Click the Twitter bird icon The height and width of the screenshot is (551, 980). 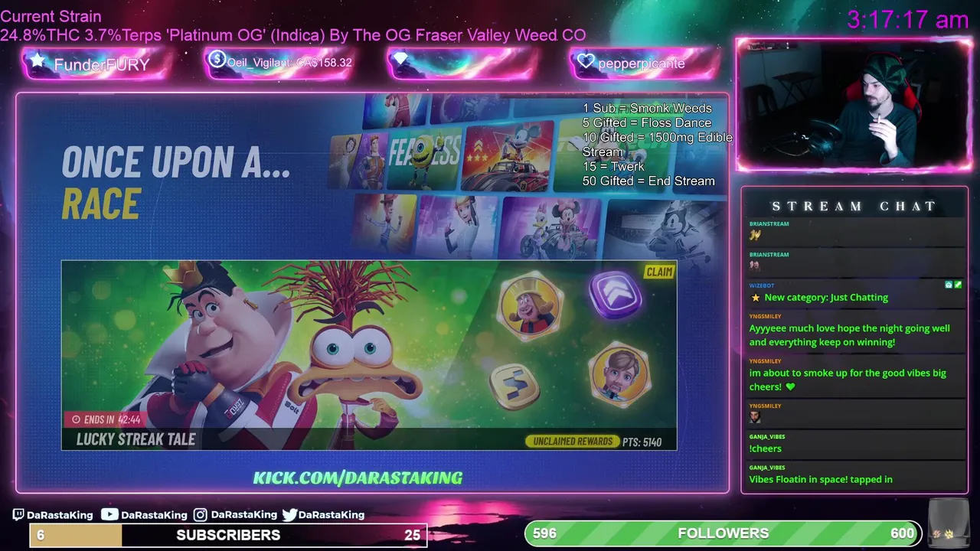click(x=289, y=515)
